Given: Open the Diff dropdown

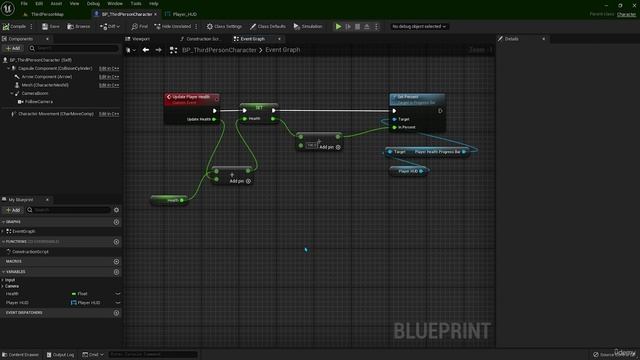Looking at the screenshot, I should [x=110, y=27].
